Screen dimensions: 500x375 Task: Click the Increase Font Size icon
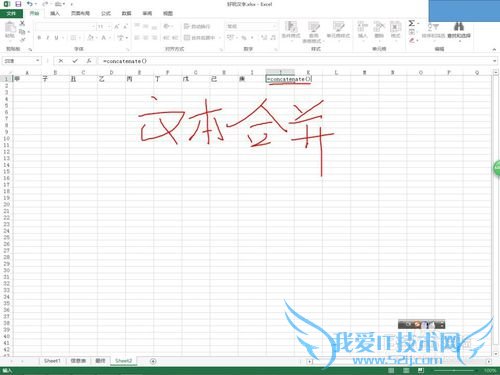point(117,26)
